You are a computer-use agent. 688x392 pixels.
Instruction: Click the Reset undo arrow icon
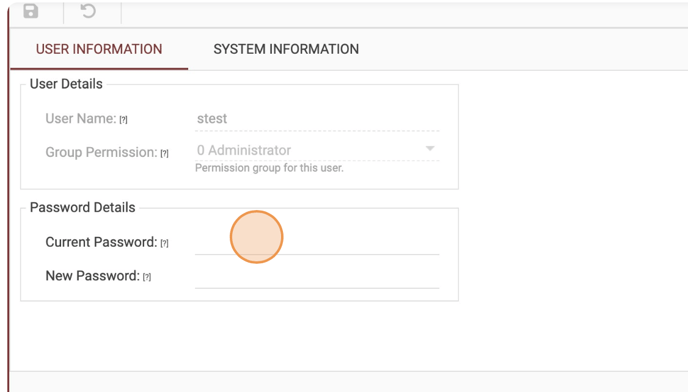[x=88, y=11]
